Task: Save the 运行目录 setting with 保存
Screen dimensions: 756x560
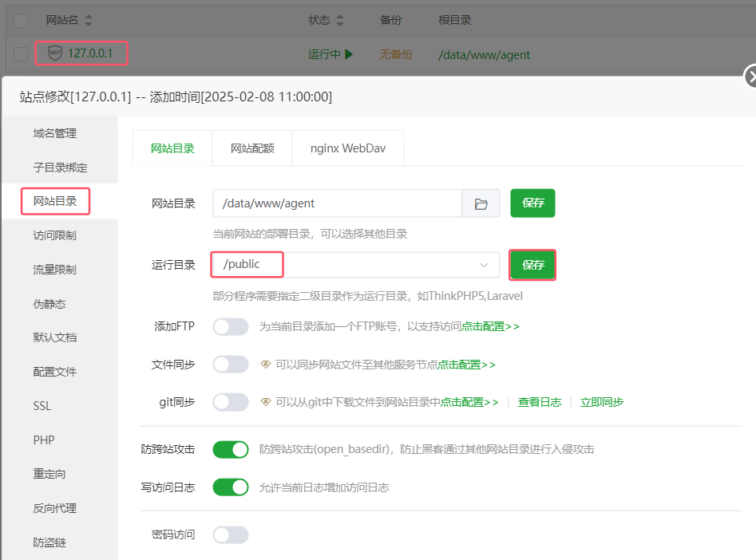Action: point(532,265)
